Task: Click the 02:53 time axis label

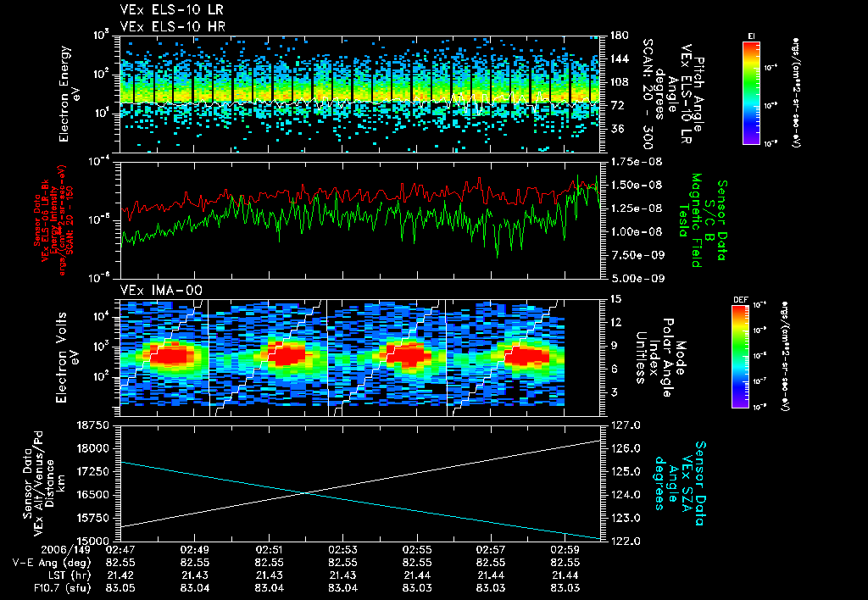Action: pos(342,551)
